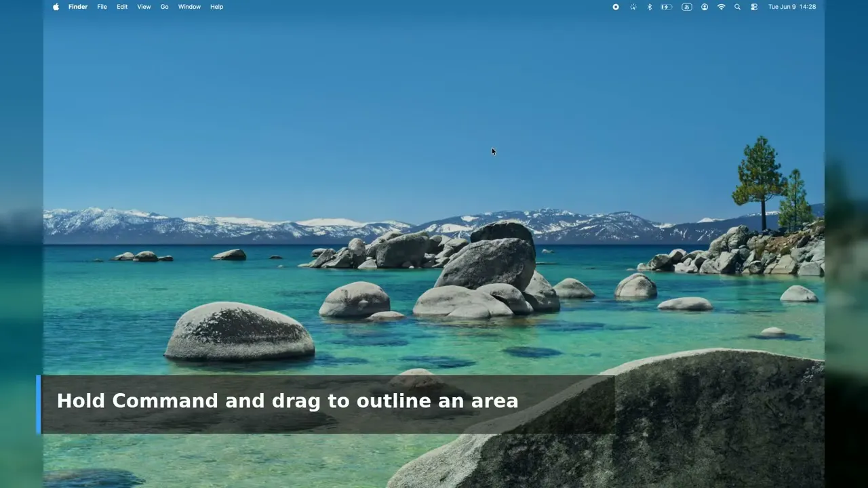Open the View menu
Viewport: 868px width, 488px height.
coord(144,7)
